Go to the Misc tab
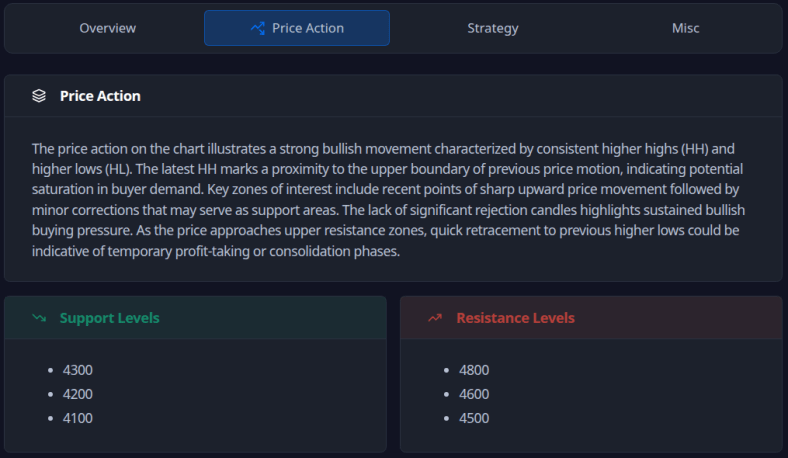Viewport: 788px width, 458px height. coord(686,28)
